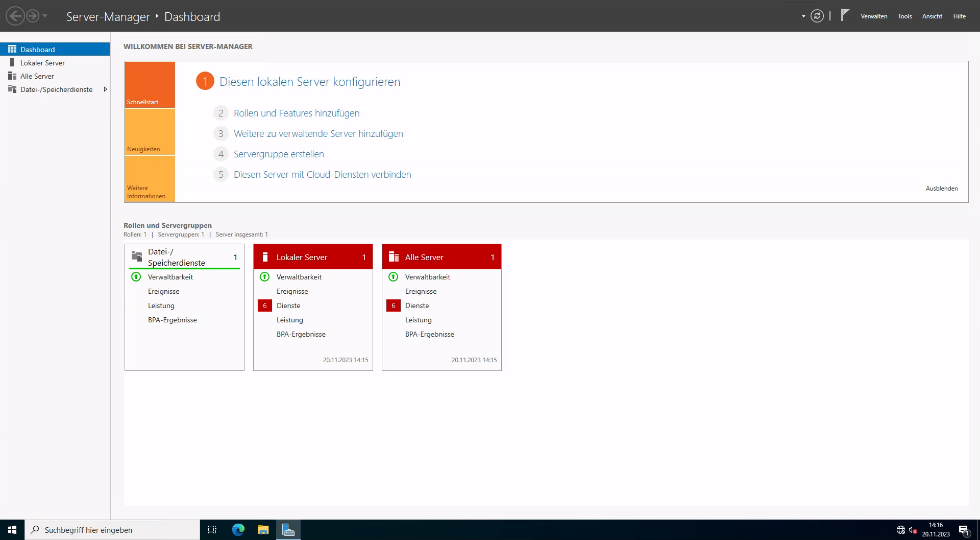
Task: Open the red Dienste indicator showing 6
Action: 265,305
